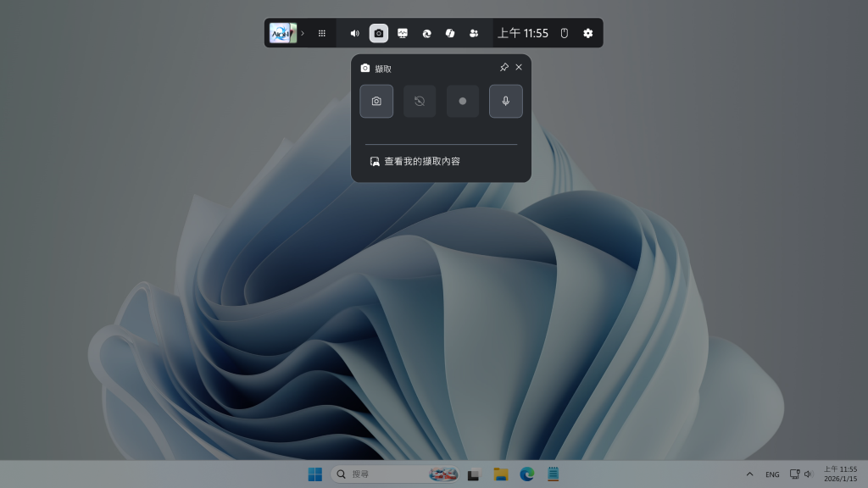Click the record last 30 seconds button
The width and height of the screenshot is (868, 488).
click(x=420, y=101)
